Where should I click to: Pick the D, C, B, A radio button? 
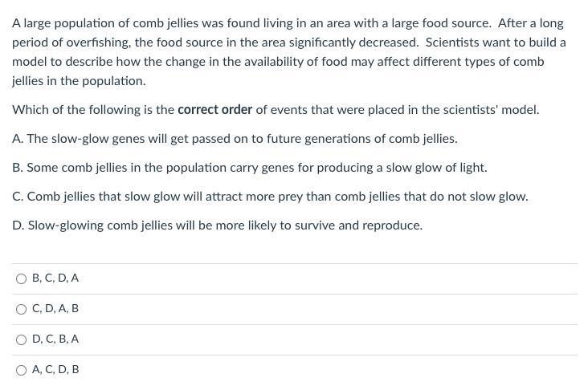tap(21, 339)
